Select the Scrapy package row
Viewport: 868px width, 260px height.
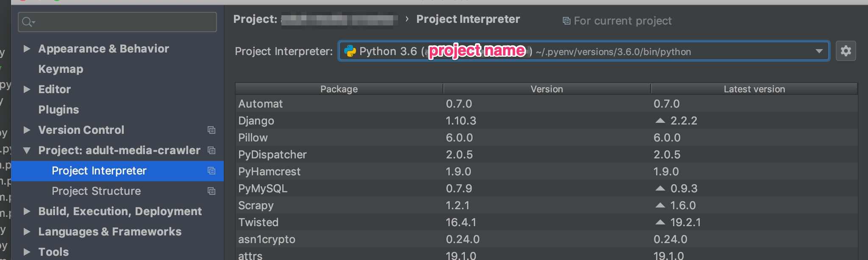546,205
